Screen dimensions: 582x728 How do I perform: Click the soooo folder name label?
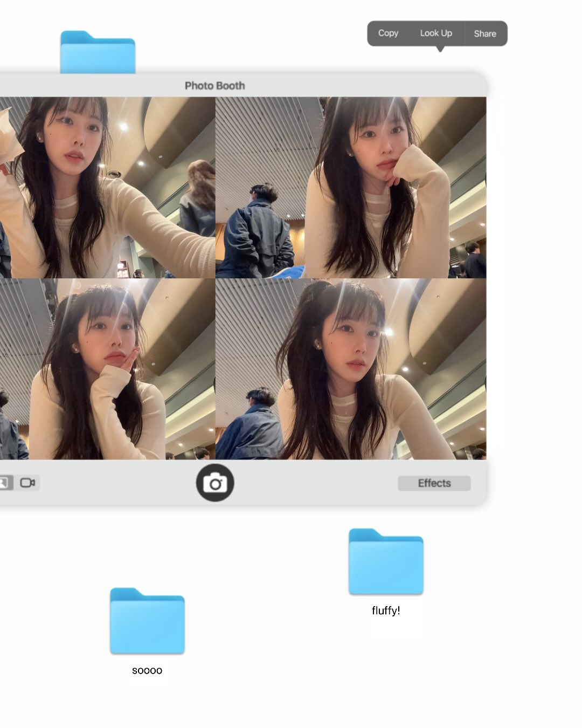tap(147, 670)
